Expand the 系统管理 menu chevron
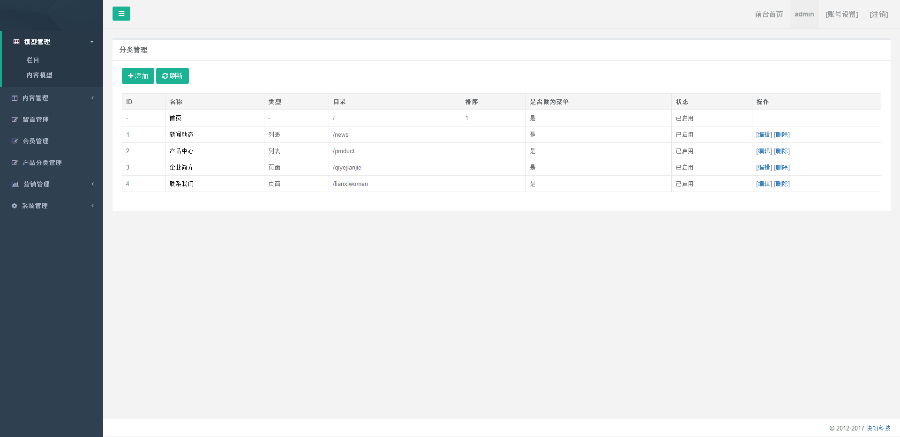The width and height of the screenshot is (900, 437). tap(92, 206)
